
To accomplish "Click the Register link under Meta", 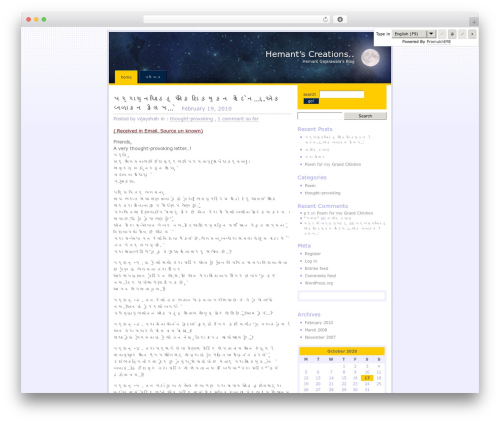I will (313, 254).
